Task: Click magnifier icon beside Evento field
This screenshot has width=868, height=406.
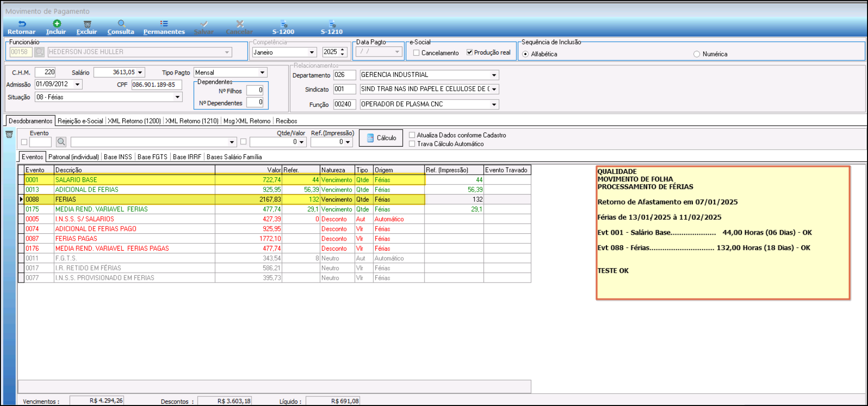Action: [x=61, y=142]
